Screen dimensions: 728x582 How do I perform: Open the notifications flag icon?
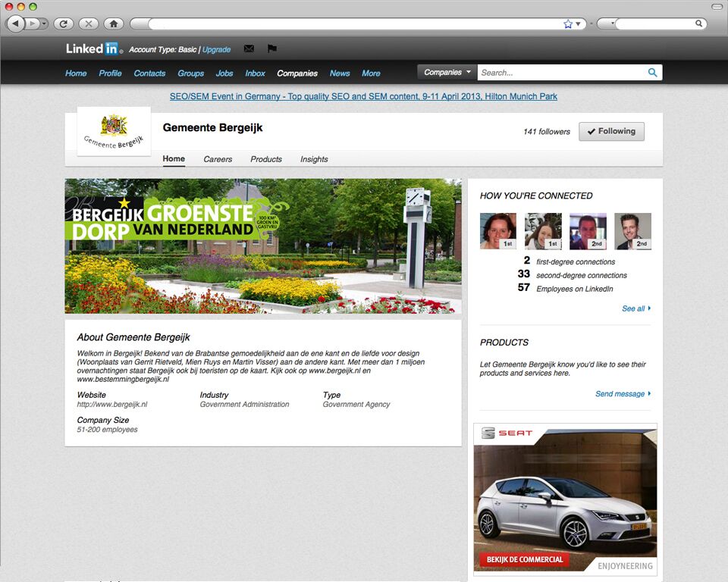272,48
